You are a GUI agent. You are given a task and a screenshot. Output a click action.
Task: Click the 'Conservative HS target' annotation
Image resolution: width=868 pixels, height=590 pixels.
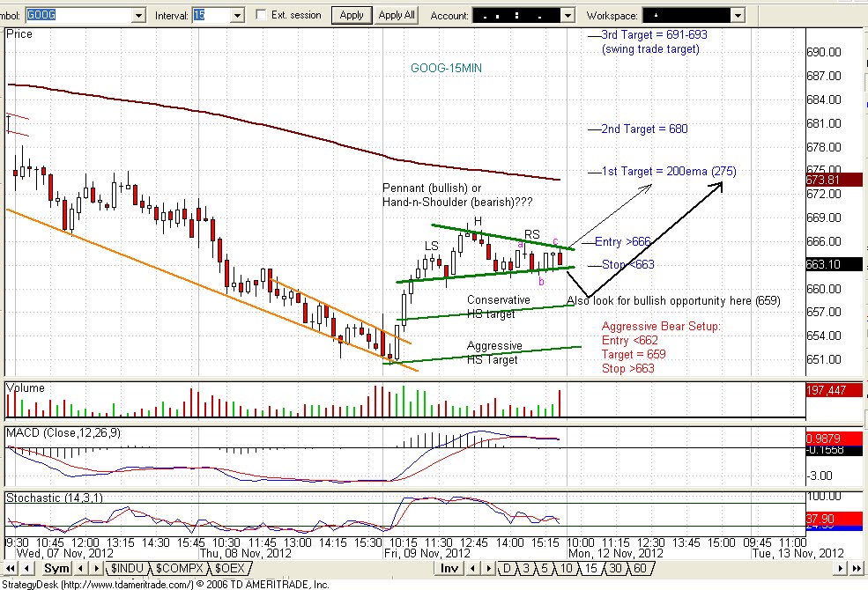[498, 307]
